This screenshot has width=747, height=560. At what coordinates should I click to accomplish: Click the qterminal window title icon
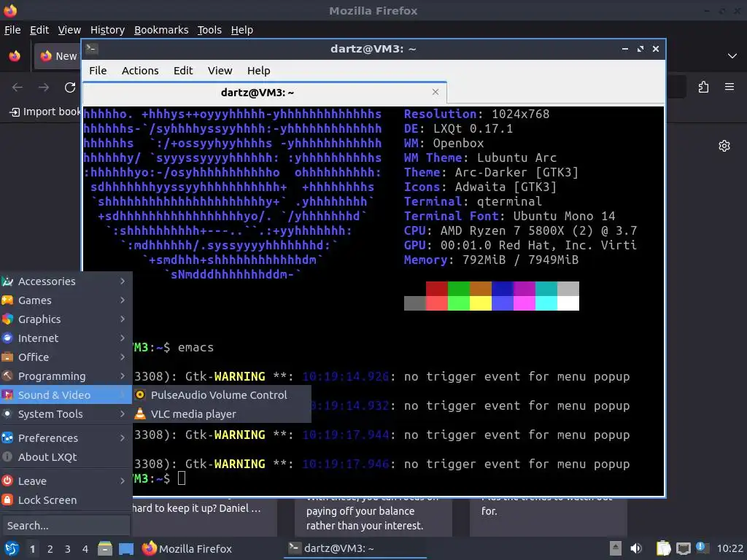pyautogui.click(x=91, y=49)
